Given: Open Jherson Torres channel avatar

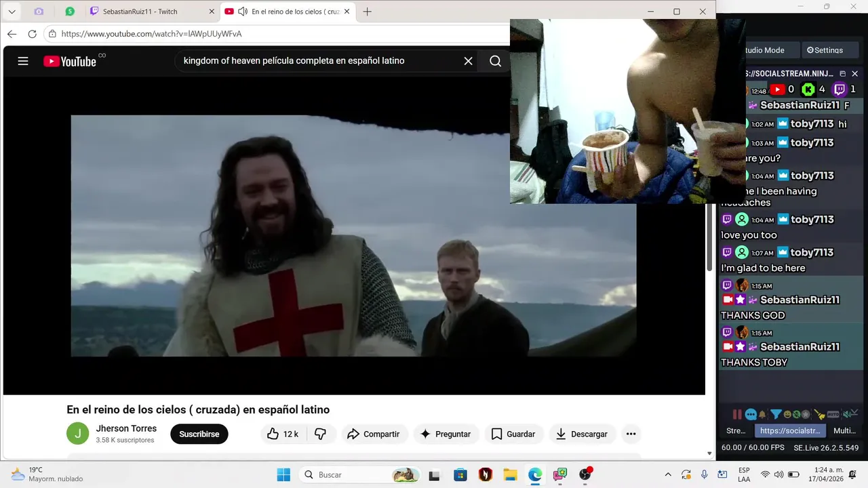Looking at the screenshot, I should click(x=77, y=434).
